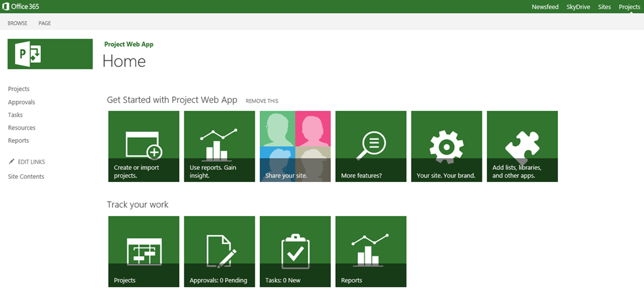
Task: Go to Tasks in the left sidebar
Action: (x=15, y=115)
